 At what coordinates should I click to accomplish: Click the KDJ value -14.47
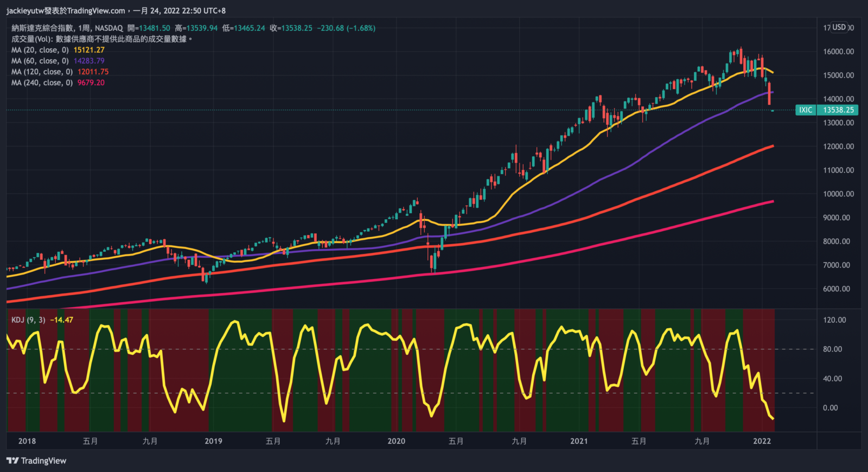click(x=61, y=320)
